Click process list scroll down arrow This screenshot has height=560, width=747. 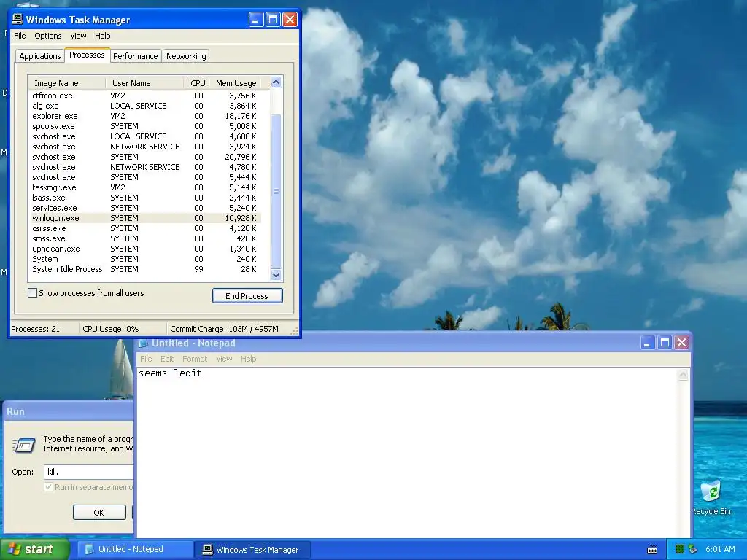pos(276,275)
